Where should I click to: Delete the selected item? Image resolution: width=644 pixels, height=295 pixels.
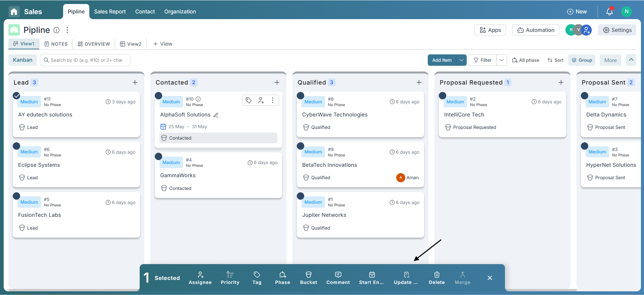437,278
